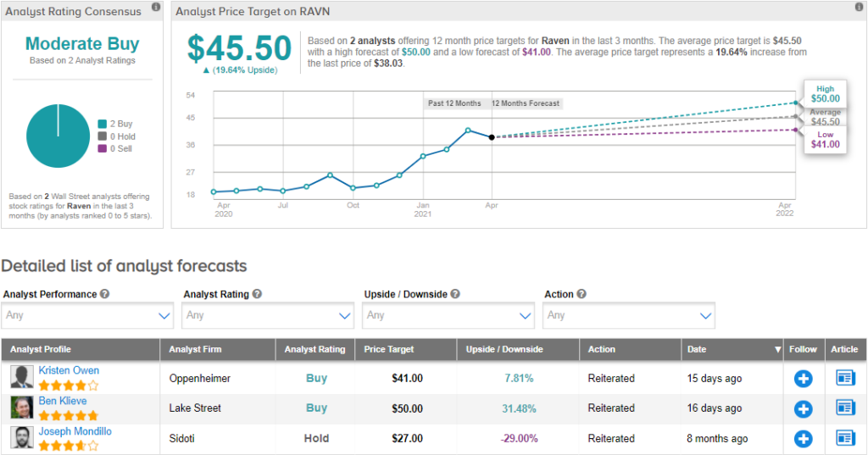The image size is (868, 455).
Task: Open the Action filter dropdown
Action: [x=629, y=315]
